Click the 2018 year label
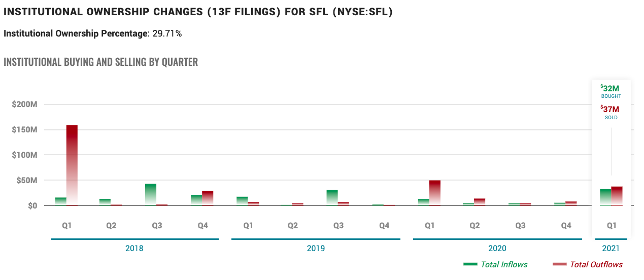 click(134, 249)
